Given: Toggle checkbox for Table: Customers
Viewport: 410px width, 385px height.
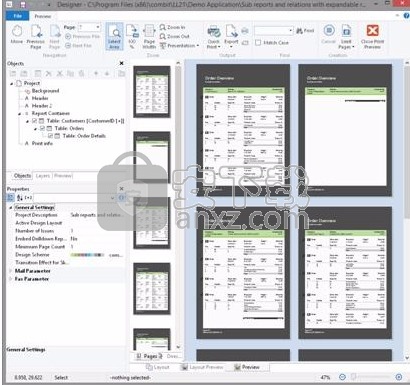Looking at the screenshot, I should (34, 121).
